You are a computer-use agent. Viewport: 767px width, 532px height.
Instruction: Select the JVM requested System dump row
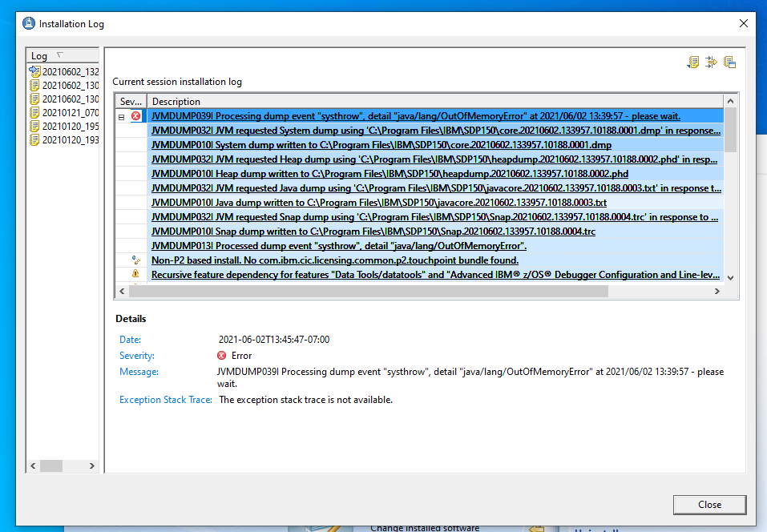click(x=436, y=131)
